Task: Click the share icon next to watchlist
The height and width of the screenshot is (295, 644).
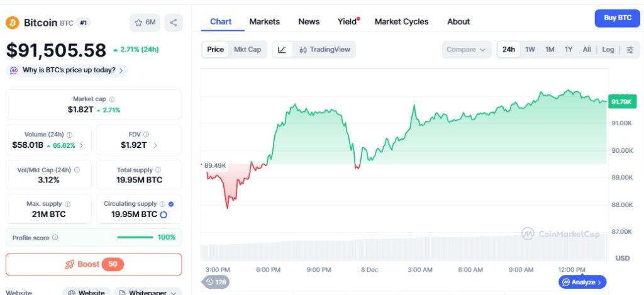Action: (x=174, y=23)
